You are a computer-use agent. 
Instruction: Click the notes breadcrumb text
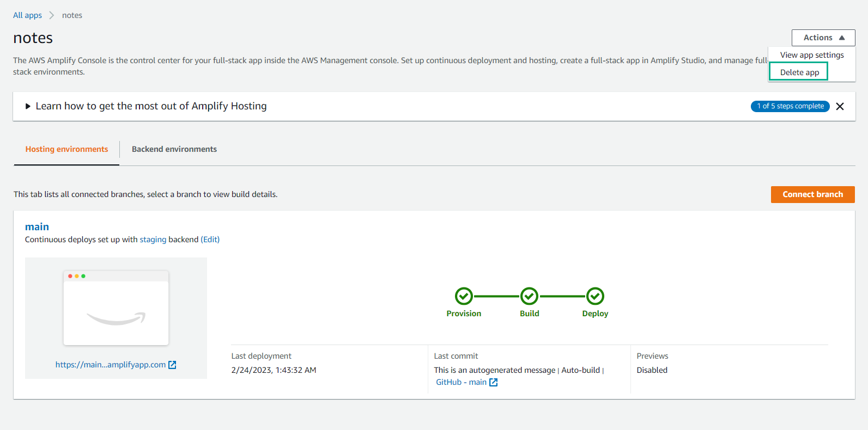72,15
